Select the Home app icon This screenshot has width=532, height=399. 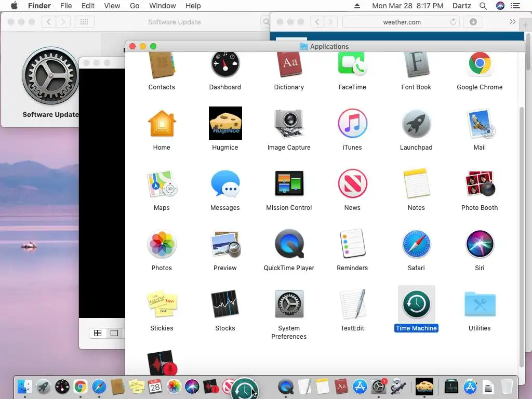coord(162,123)
